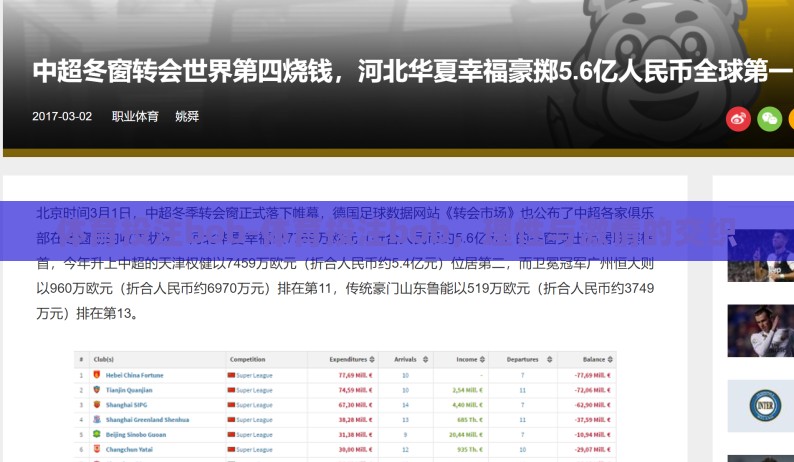Click the expenditure value 38,28 Mill. €

[355, 420]
